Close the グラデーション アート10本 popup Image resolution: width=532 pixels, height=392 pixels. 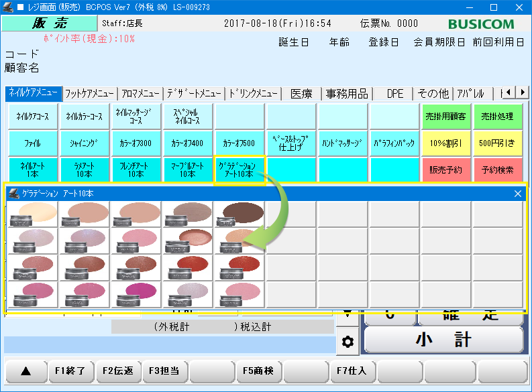pyautogui.click(x=518, y=194)
